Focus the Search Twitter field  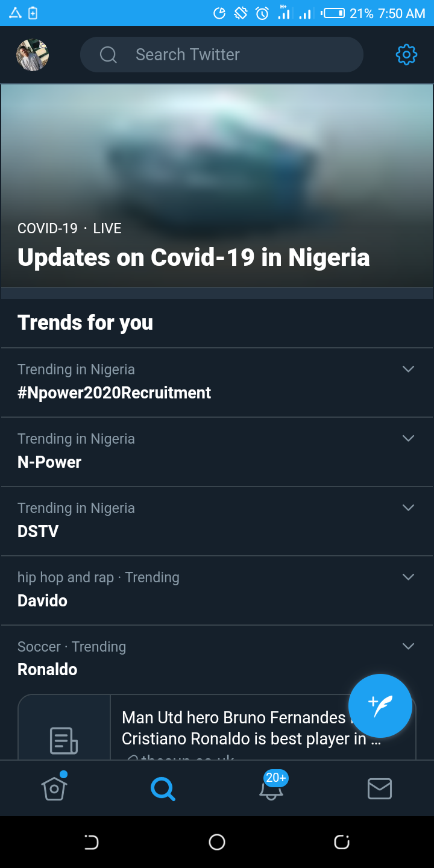tap(222, 55)
